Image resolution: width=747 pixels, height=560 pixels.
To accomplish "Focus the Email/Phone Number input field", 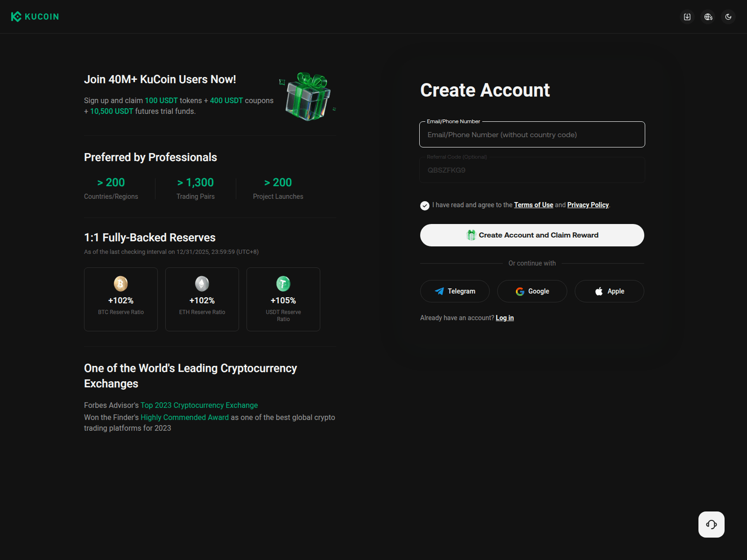I will tap(532, 134).
